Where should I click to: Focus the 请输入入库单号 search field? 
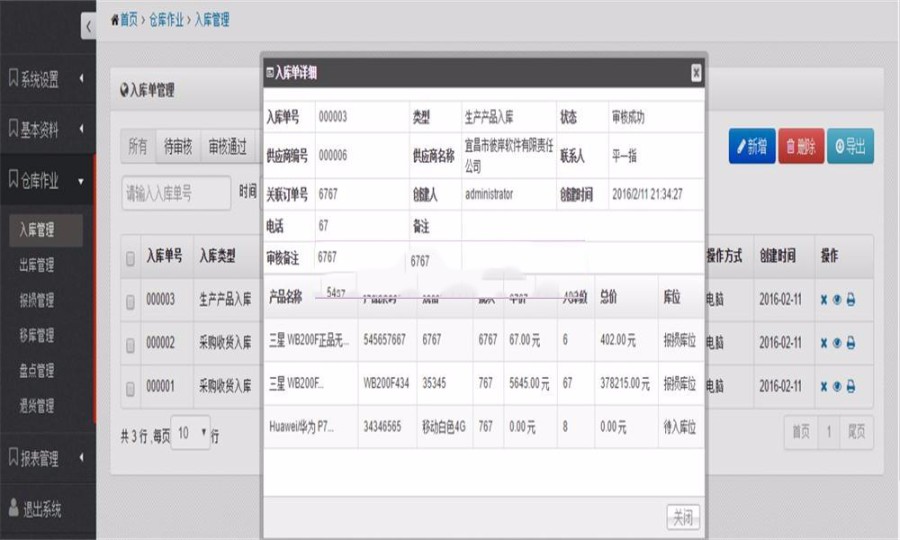coord(176,193)
